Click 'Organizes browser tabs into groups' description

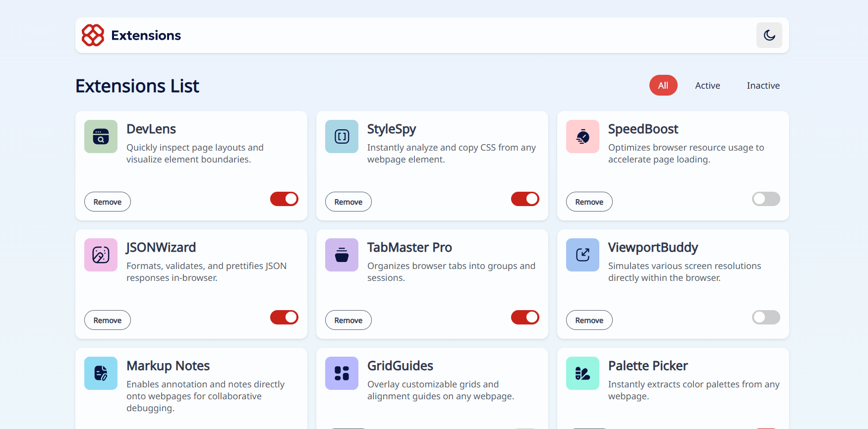click(x=451, y=272)
